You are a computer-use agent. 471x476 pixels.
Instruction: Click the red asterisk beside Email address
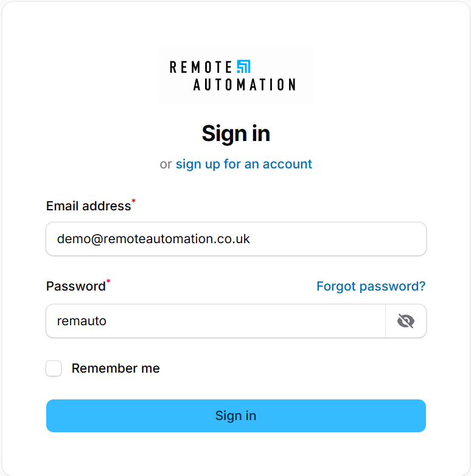coord(134,201)
